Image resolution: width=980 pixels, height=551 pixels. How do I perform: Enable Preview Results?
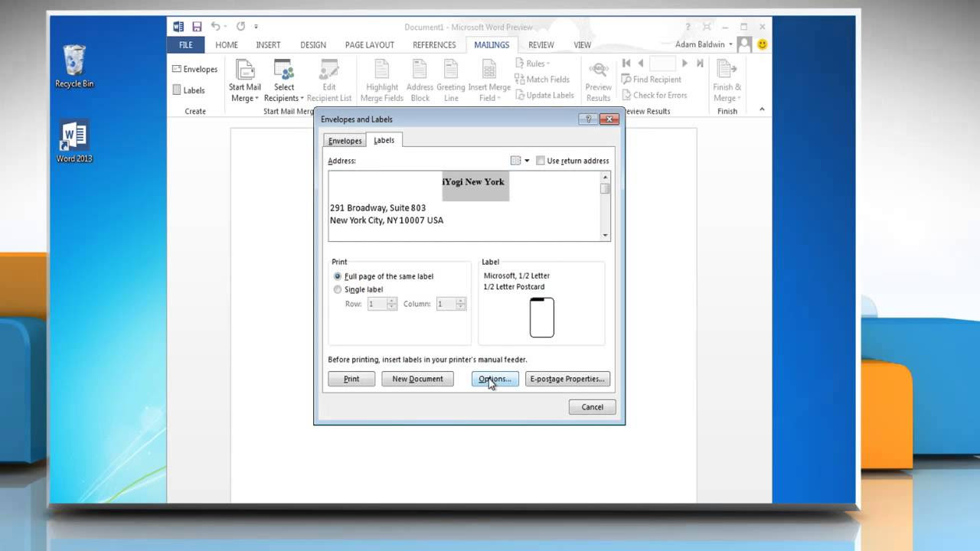click(x=598, y=79)
